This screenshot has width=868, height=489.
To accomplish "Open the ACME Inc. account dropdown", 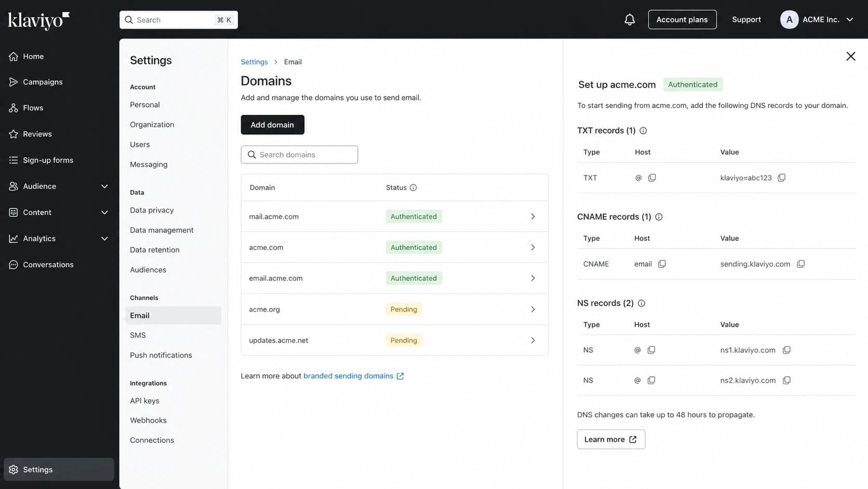I will [x=850, y=20].
